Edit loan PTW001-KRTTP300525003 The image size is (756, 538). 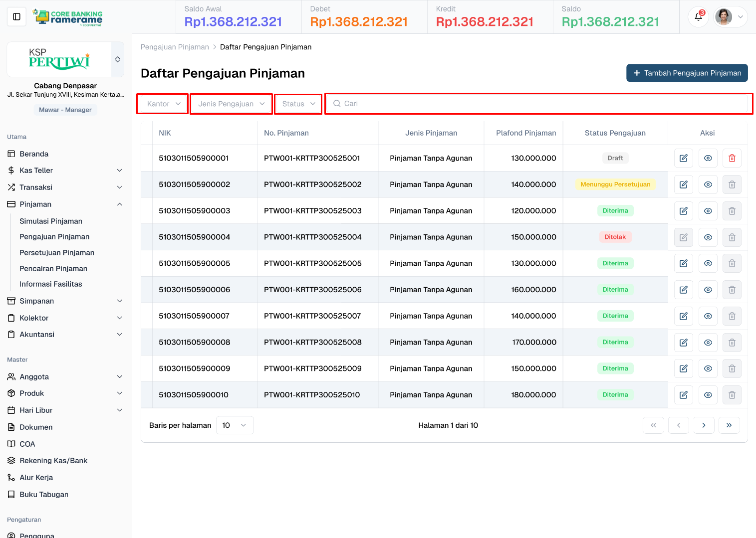tap(683, 211)
